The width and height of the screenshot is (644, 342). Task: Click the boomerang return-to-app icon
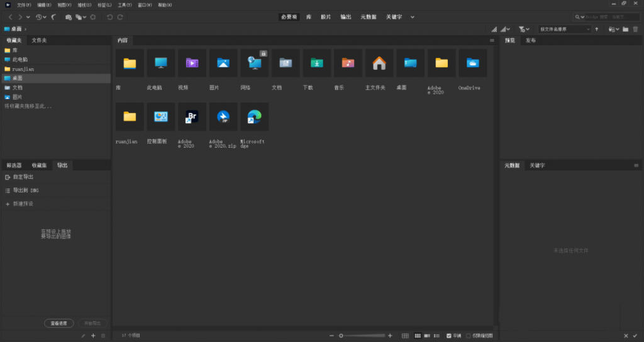53,17
